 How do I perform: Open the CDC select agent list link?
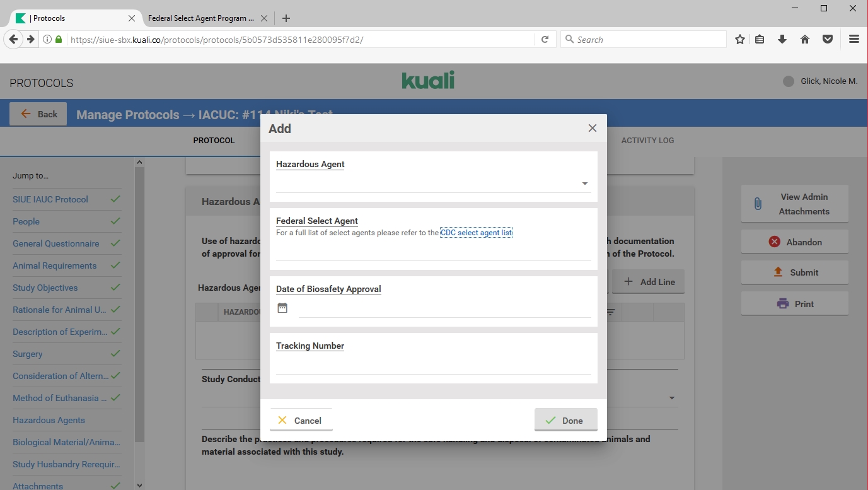[476, 233]
